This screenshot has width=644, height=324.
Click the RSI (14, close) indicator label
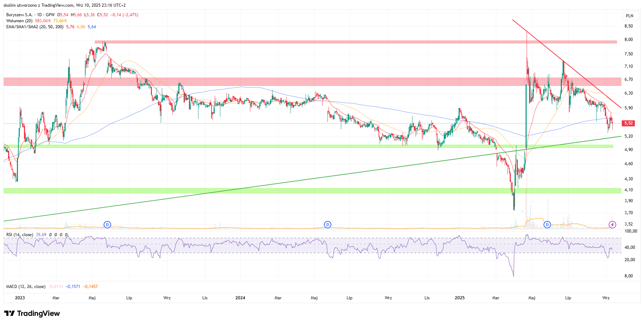point(20,235)
